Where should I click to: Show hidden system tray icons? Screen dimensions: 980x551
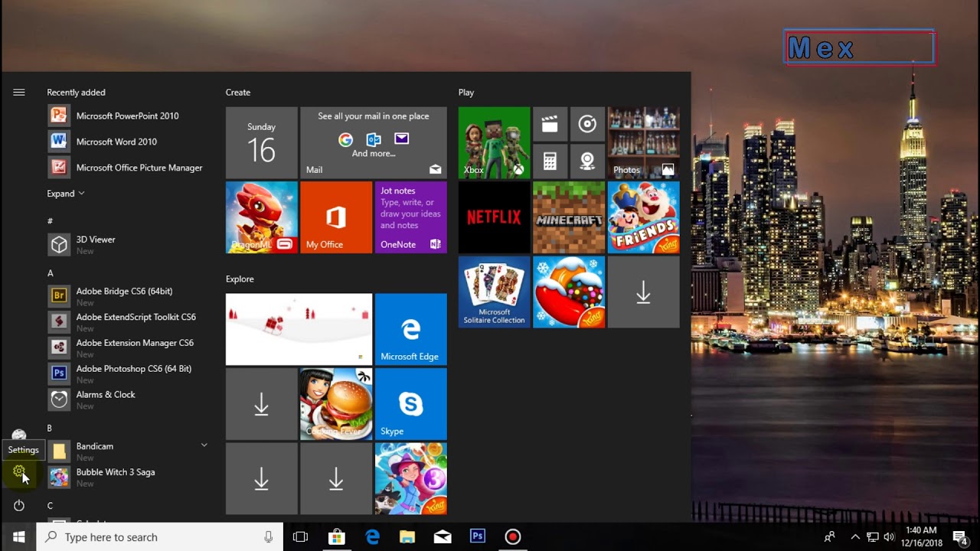(855, 537)
